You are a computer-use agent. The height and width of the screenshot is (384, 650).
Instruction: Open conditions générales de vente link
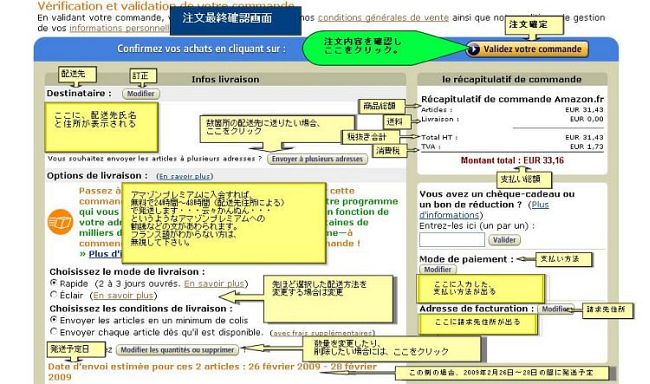(383, 18)
